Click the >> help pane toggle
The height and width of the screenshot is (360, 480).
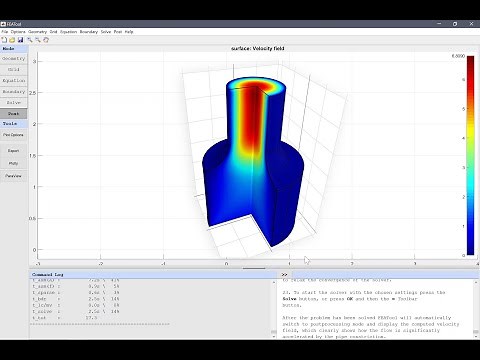pyautogui.click(x=284, y=274)
